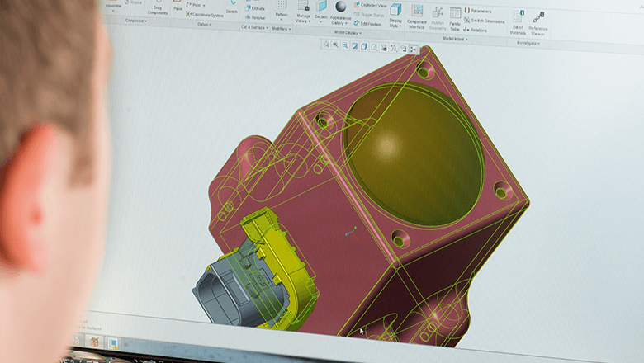
Task: Click Switch Dimensions
Action: point(484,20)
